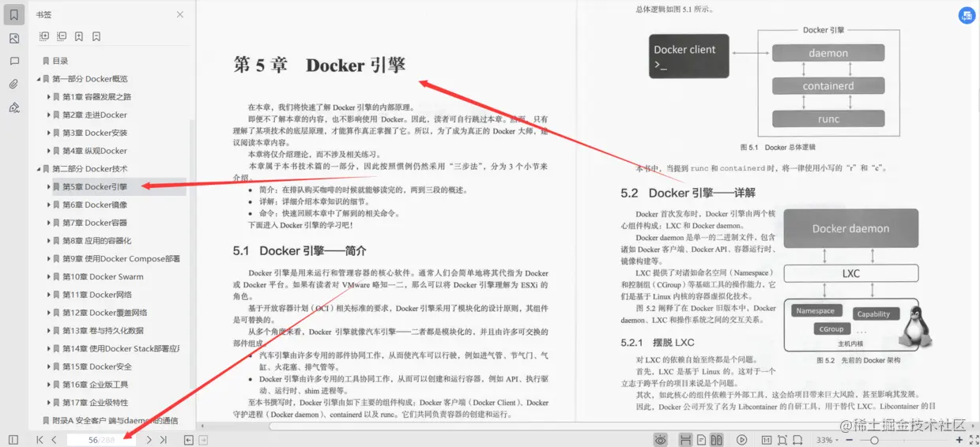Click the expand all bookmarks icon

click(44, 36)
